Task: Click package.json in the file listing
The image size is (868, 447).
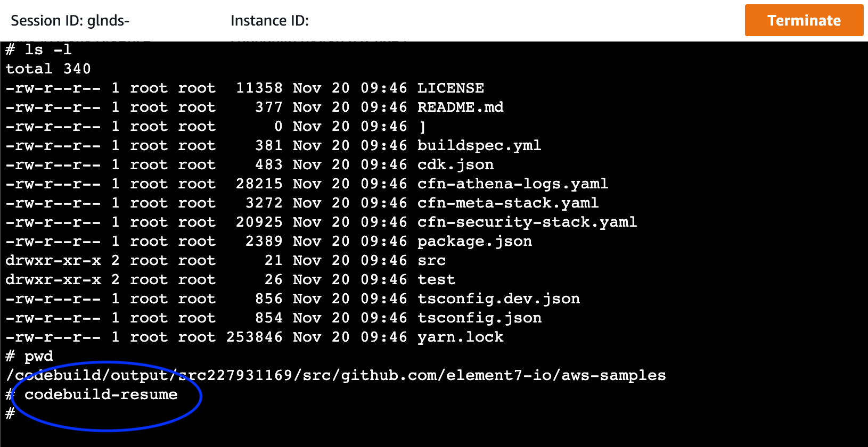Action: [x=474, y=241]
